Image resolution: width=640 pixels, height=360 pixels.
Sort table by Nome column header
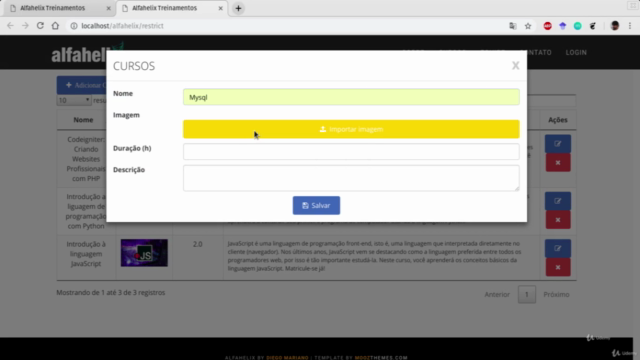(83, 120)
